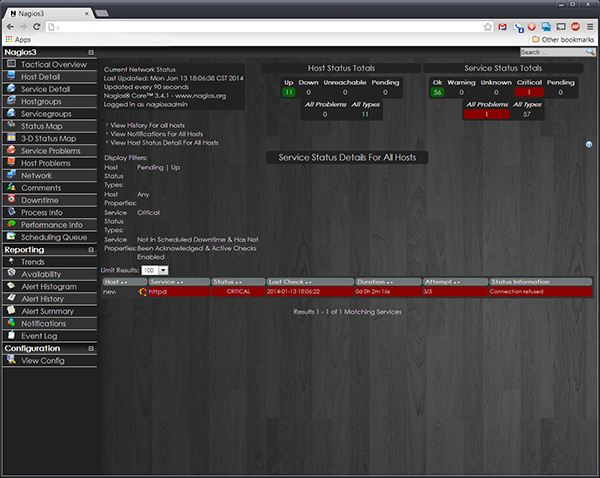
Task: Click the bookmark star in address bar
Action: pyautogui.click(x=486, y=27)
